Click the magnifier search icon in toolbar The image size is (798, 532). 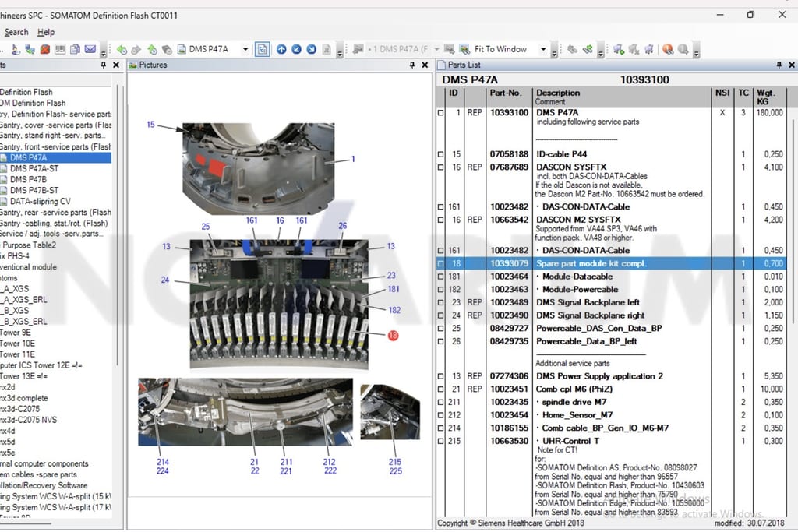coord(683,49)
